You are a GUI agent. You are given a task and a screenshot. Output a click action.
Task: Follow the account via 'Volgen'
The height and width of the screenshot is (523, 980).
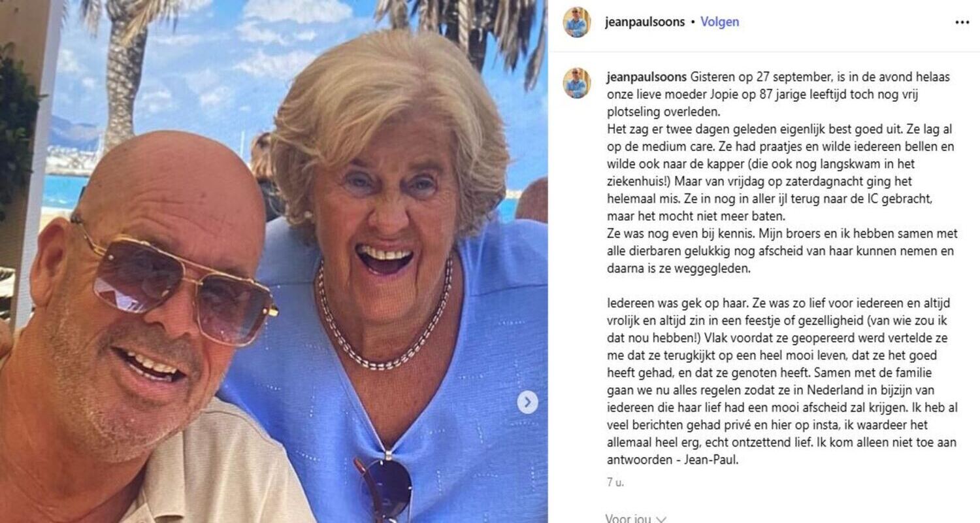tap(720, 22)
